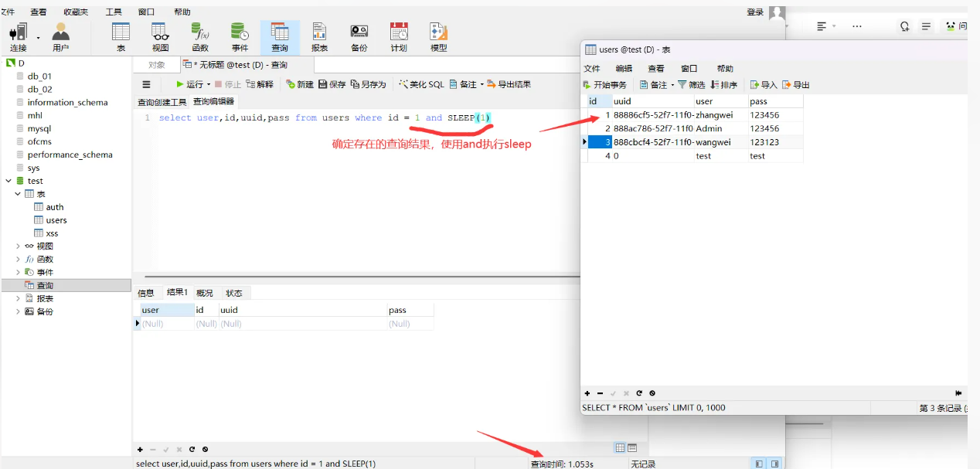Click 美化 SQL (Beautify SQL) button

422,84
